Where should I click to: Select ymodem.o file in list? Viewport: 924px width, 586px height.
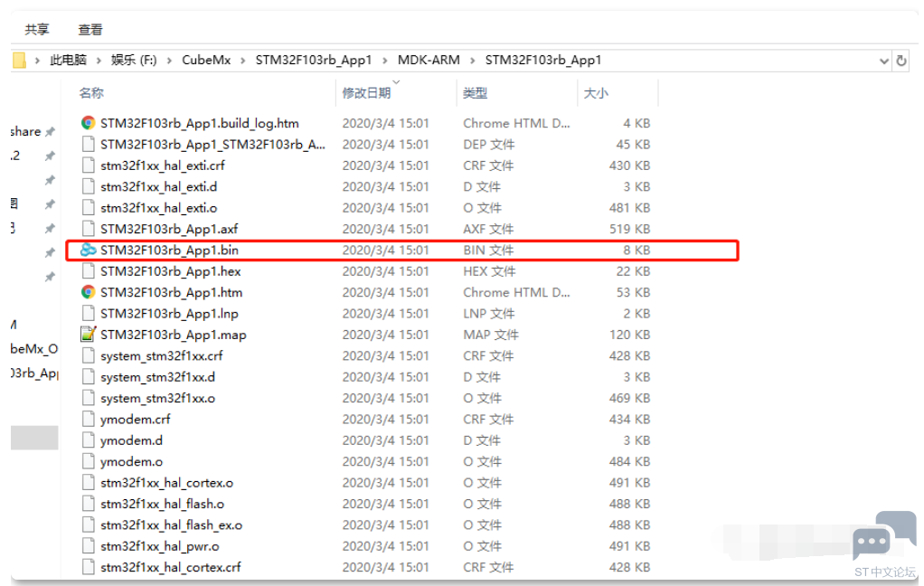[x=131, y=462]
